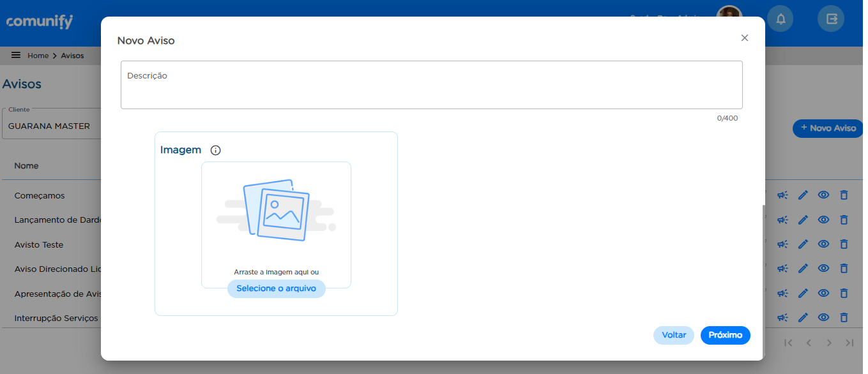Toggle eye icon for Começamos row

tap(823, 195)
